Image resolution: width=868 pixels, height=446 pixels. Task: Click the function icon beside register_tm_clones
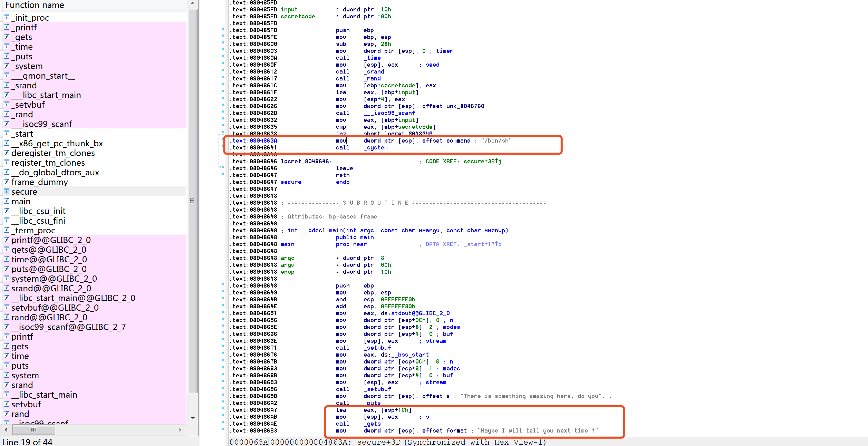click(x=7, y=162)
